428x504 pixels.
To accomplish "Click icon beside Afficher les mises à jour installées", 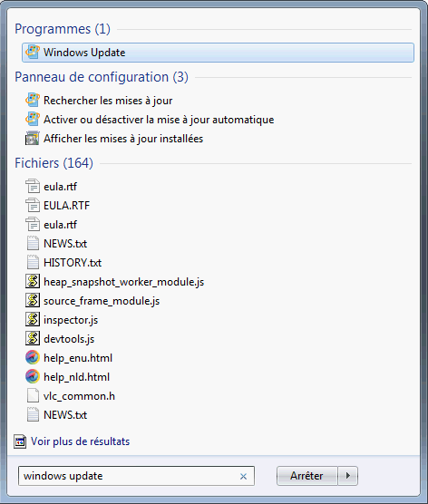I will (33, 138).
